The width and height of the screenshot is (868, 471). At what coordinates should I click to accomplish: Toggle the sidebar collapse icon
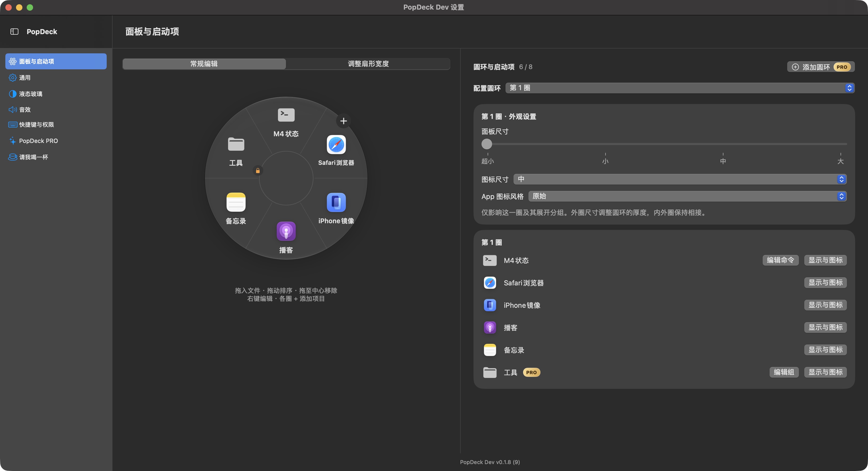14,32
